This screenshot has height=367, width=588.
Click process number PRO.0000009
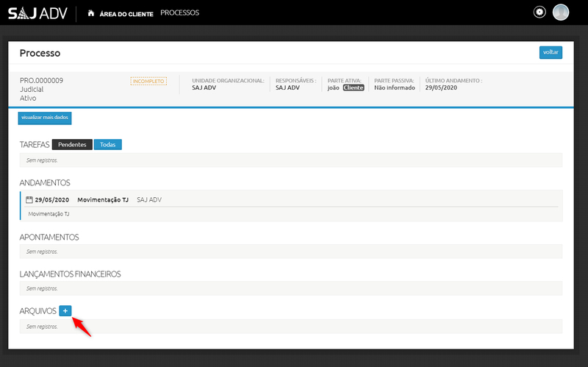click(x=41, y=80)
